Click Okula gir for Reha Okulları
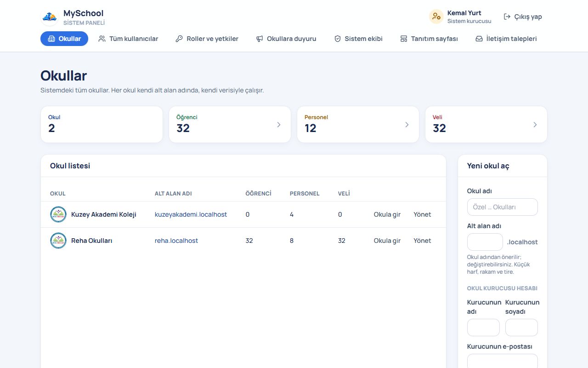This screenshot has height=368, width=588. 387,241
